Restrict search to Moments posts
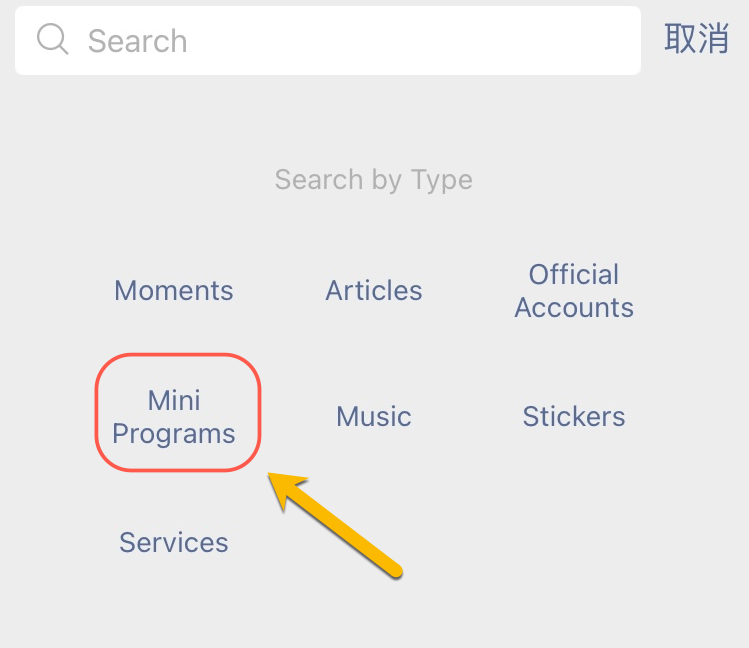Viewport: 749px width, 648px height. click(x=174, y=291)
